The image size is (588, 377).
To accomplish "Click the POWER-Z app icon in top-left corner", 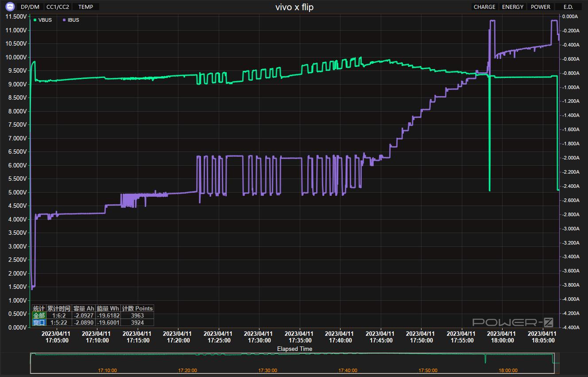I will tap(10, 7).
